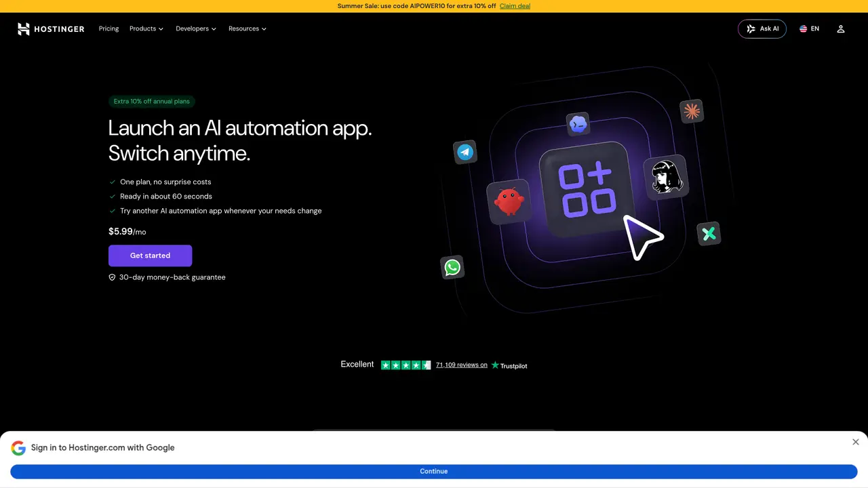Click the Telegram app icon
Screen dimensions: 868x488
465,152
